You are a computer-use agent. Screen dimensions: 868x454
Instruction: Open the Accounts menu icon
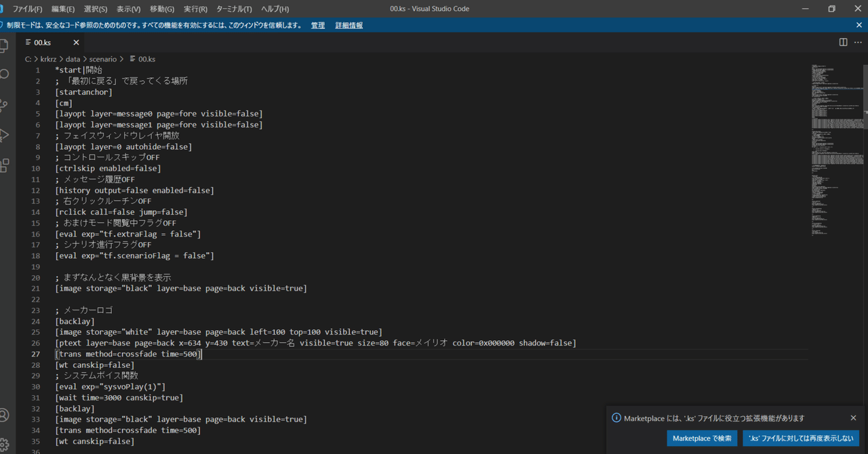tap(3, 415)
